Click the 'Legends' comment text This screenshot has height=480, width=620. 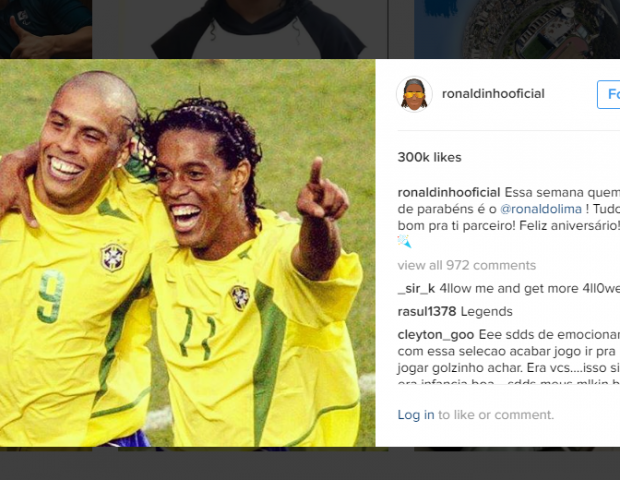click(486, 312)
